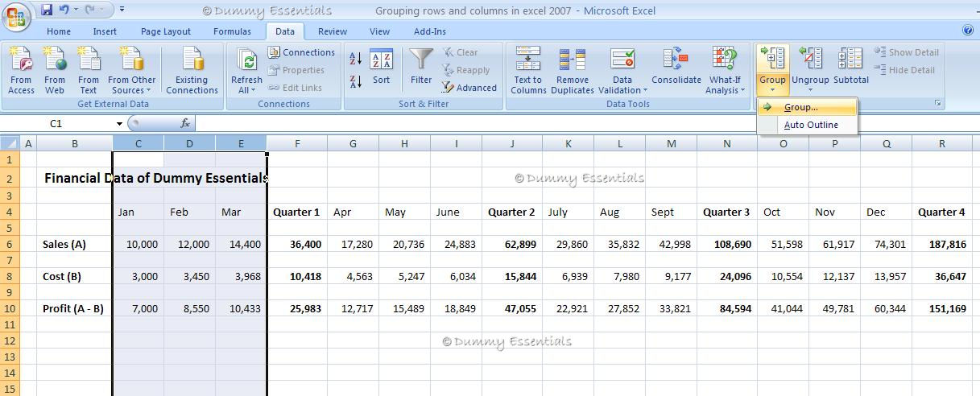
Task: Select the Sales (A) cell
Action: [74, 244]
